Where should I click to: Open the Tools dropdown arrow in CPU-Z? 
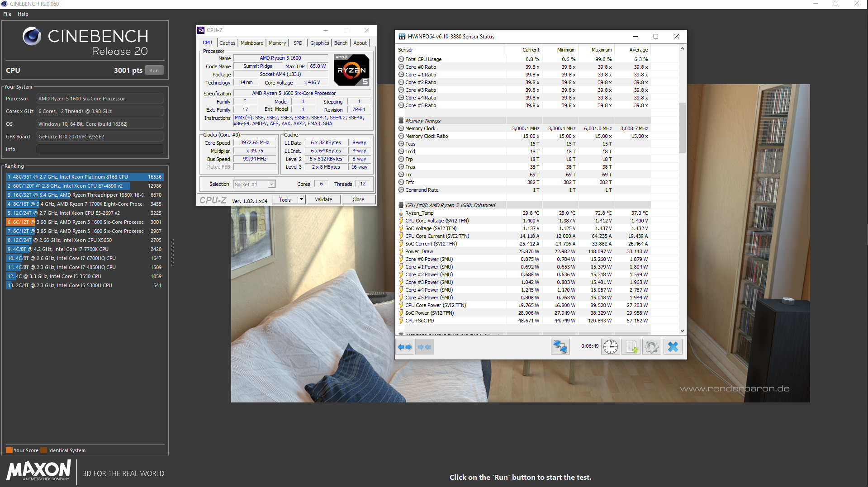[301, 199]
